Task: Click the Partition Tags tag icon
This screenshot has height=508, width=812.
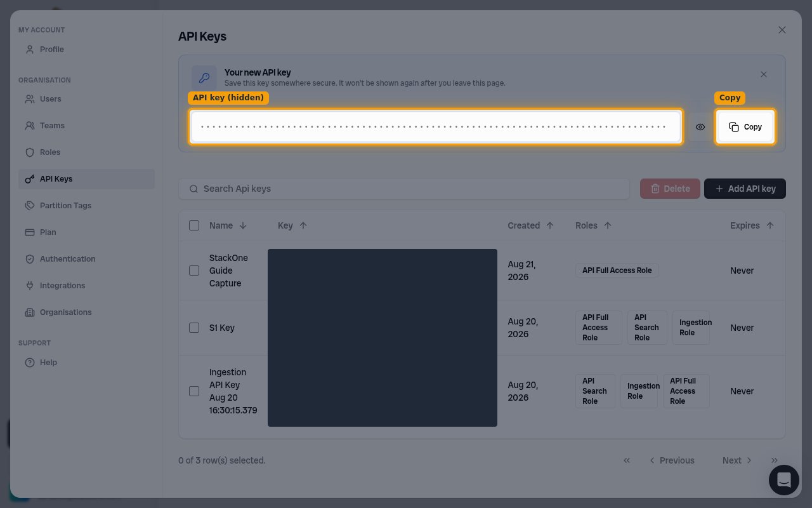Action: click(x=30, y=206)
